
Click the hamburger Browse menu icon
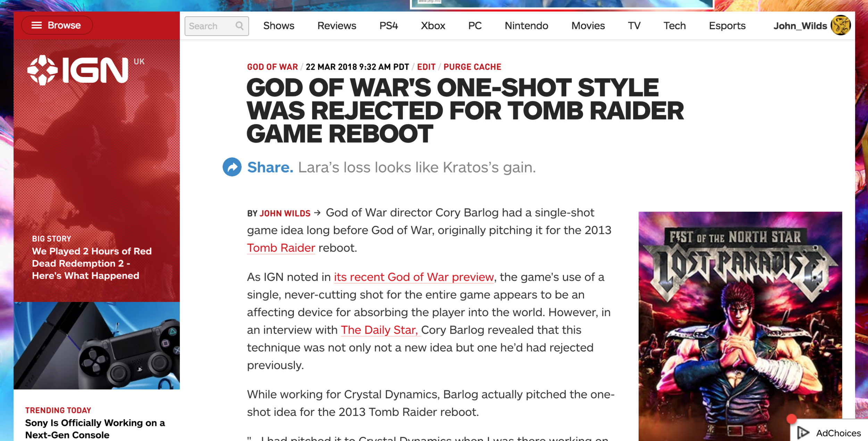(x=36, y=25)
